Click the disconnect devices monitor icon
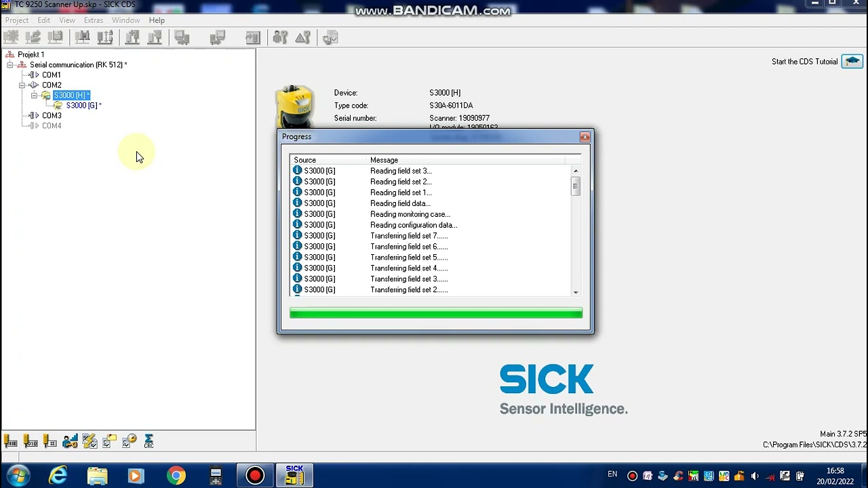 coord(217,38)
